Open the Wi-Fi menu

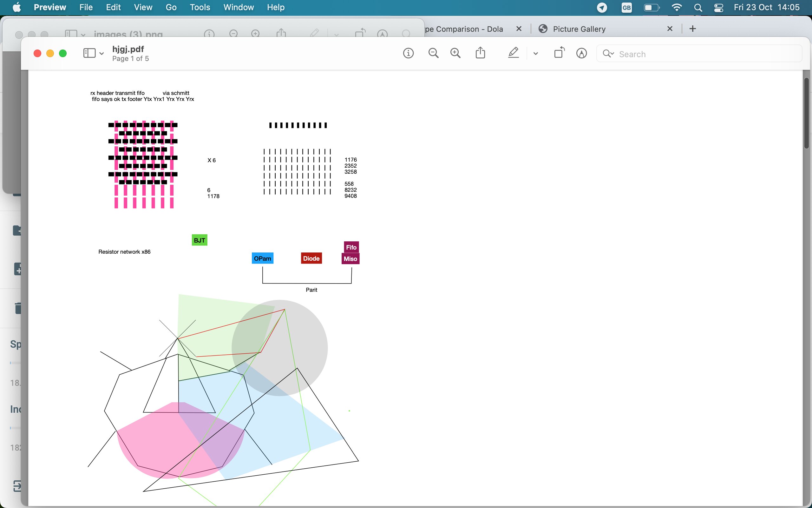point(677,7)
